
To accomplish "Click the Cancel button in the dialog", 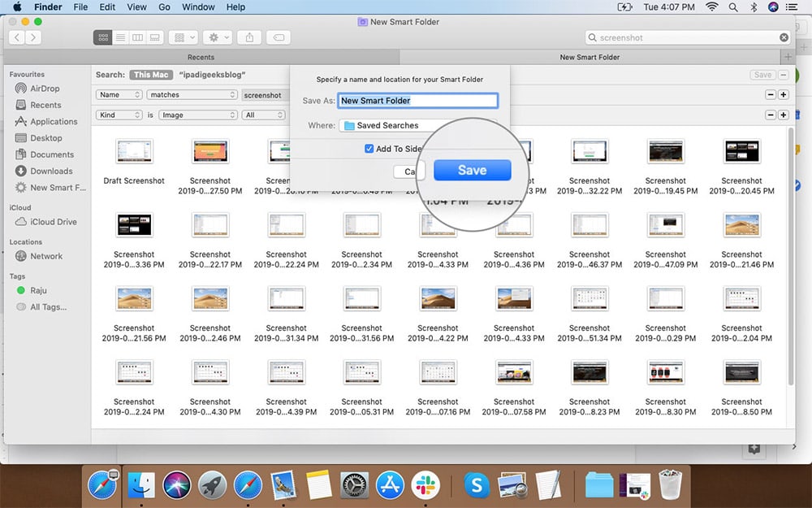I will click(x=410, y=171).
